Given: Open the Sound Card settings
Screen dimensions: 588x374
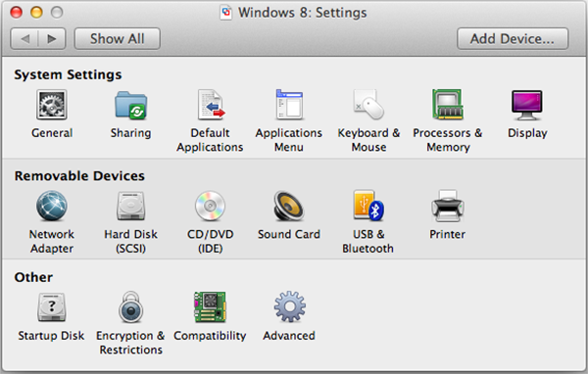Looking at the screenshot, I should (x=289, y=206).
